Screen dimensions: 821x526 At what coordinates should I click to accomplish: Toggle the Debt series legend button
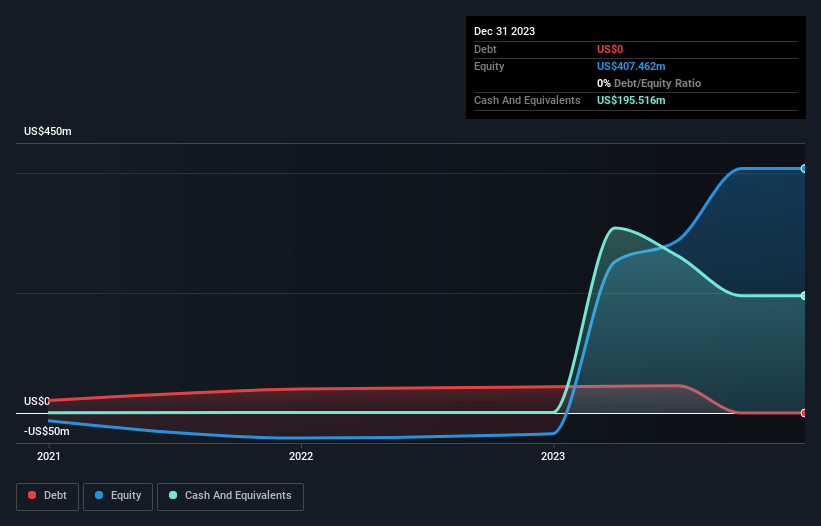pyautogui.click(x=47, y=496)
